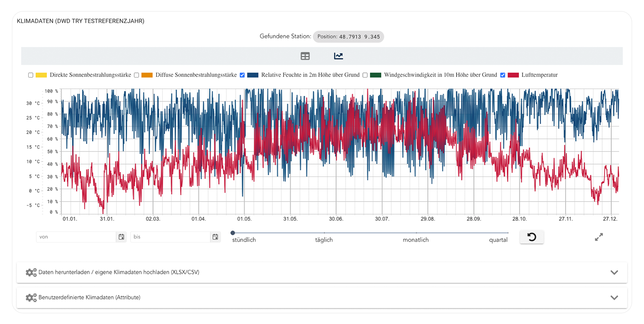Enable Diffuse Sonnenbestrahlungsstärke checkbox
644x324 pixels.
click(136, 75)
